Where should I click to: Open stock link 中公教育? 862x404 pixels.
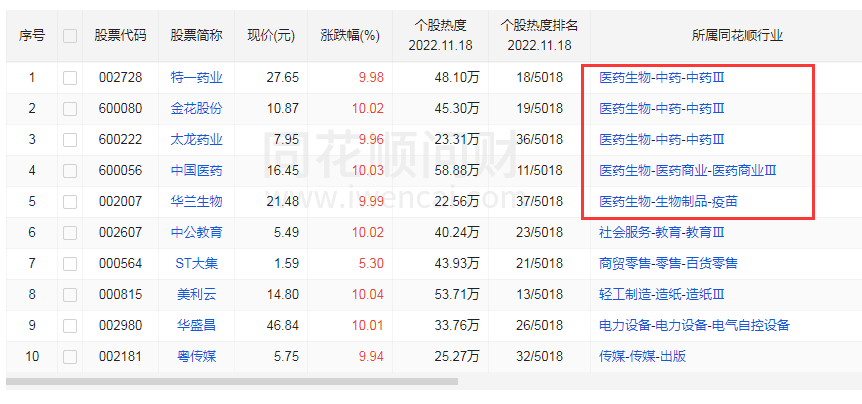point(196,233)
